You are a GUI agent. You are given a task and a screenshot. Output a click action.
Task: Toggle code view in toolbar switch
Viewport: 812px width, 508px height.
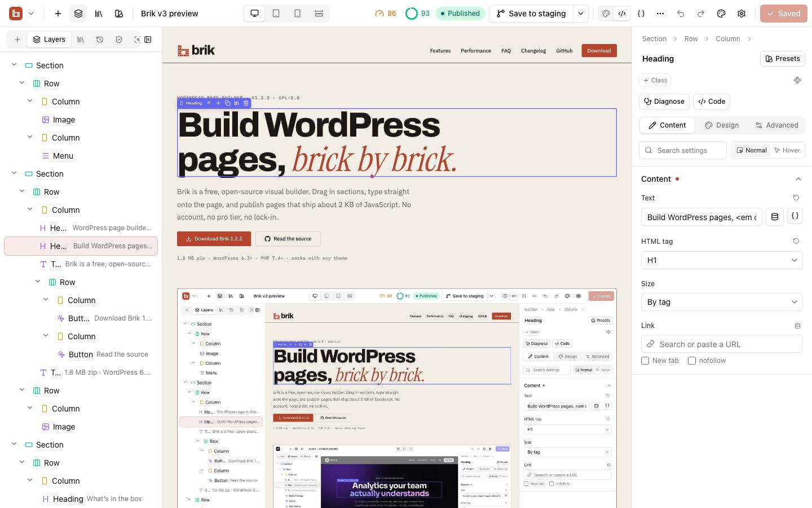click(x=622, y=14)
